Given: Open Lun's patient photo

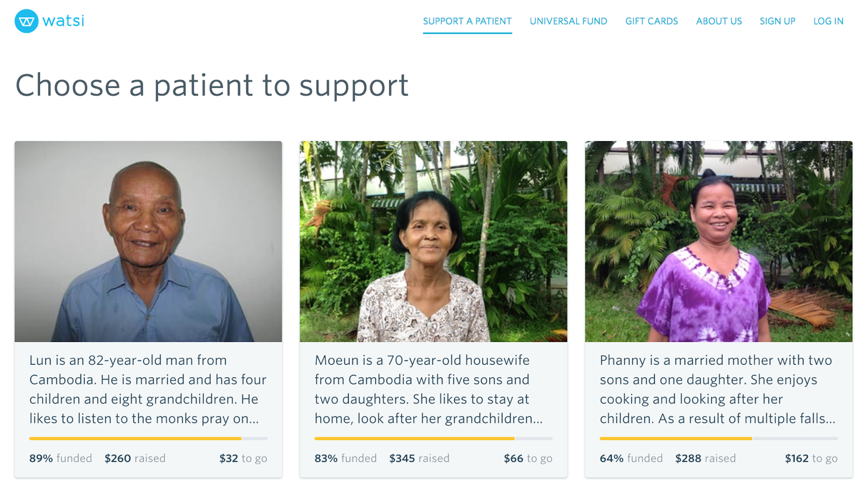Looking at the screenshot, I should click(148, 242).
